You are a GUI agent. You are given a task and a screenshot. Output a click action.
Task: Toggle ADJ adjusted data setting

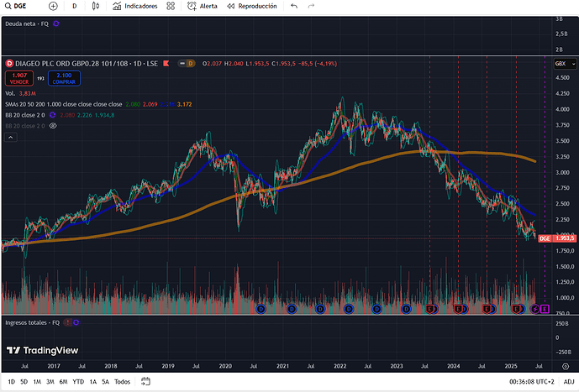click(569, 381)
